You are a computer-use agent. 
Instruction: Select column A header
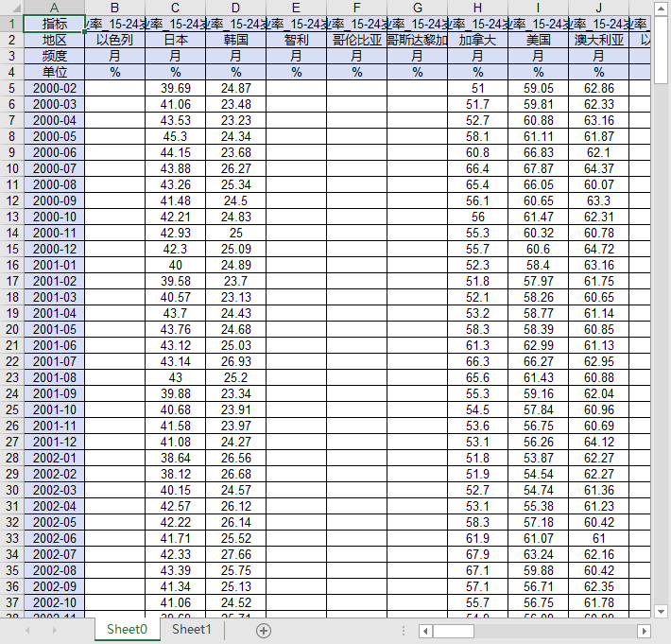[x=55, y=8]
